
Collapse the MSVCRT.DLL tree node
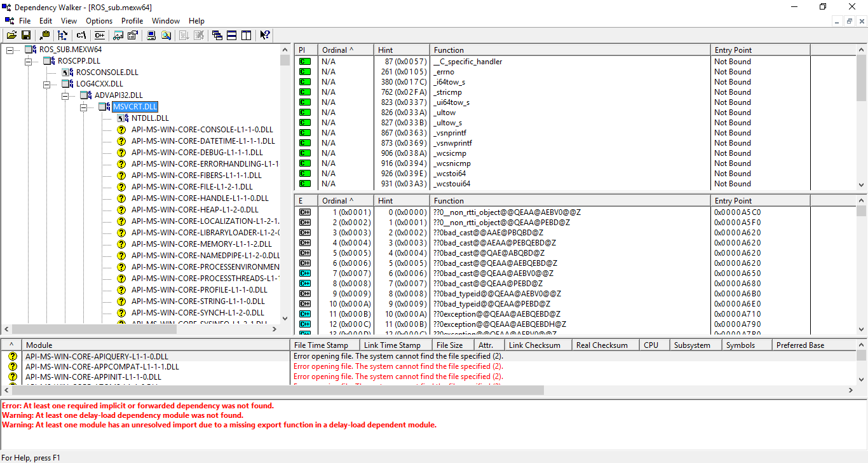click(x=83, y=106)
